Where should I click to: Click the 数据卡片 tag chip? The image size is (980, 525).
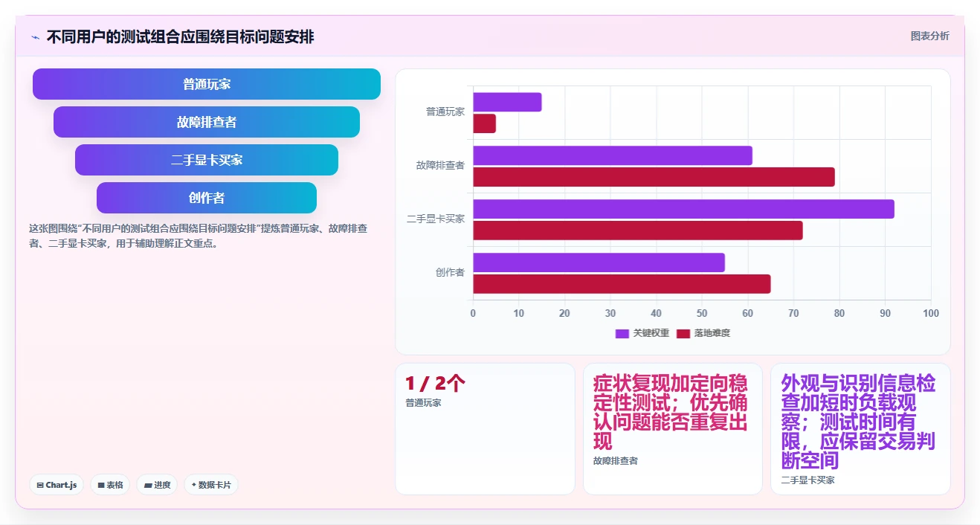(x=211, y=485)
